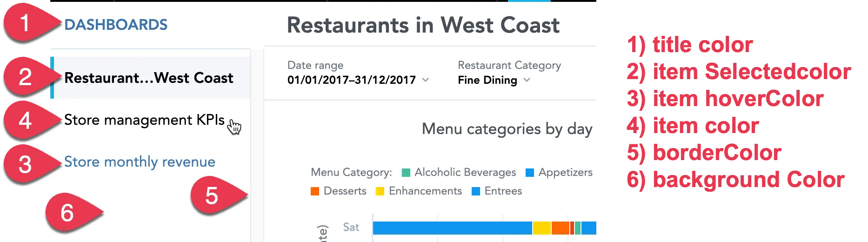This screenshot has height=242, width=868.
Task: Click the yellow segment of the Sat bar
Action: pyautogui.click(x=541, y=228)
